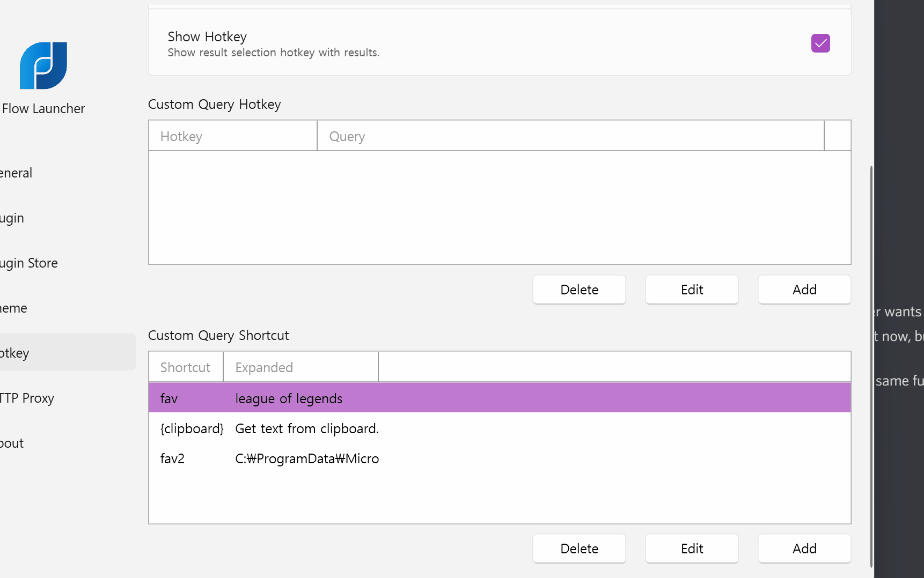924x578 pixels.
Task: Add a new custom query shortcut
Action: (804, 549)
